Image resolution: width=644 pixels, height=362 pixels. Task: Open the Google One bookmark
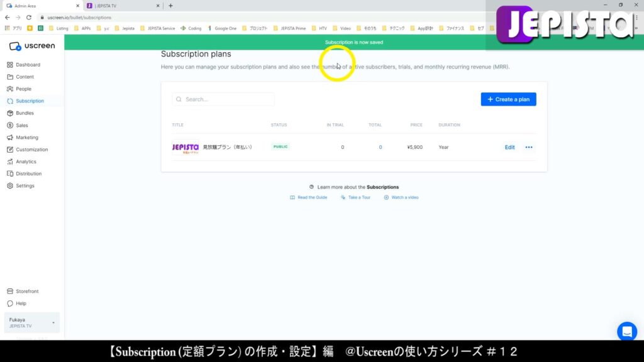(x=222, y=28)
